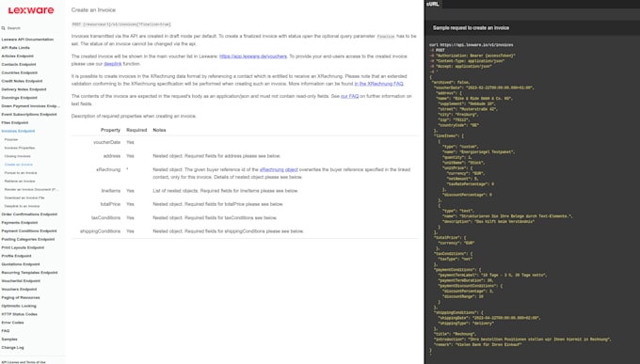Image resolution: width=640 pixels, height=364 pixels.
Task: Follow the xRechnung object link
Action: [279, 169]
